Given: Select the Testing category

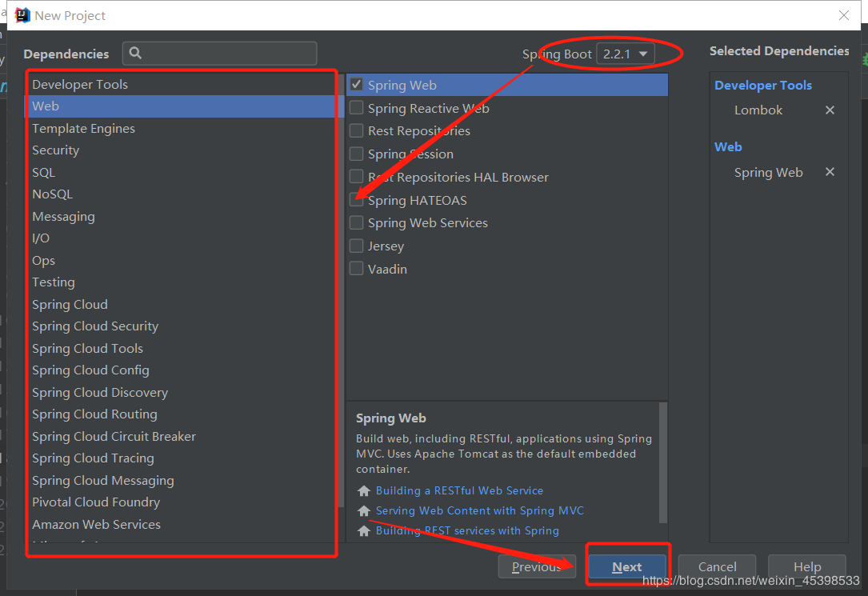Looking at the screenshot, I should tap(182, 282).
